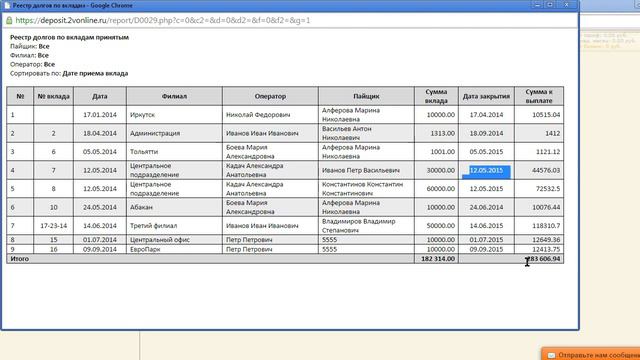Click the "Тольятти" branch cell
The height and width of the screenshot is (360, 640).
[174, 152]
